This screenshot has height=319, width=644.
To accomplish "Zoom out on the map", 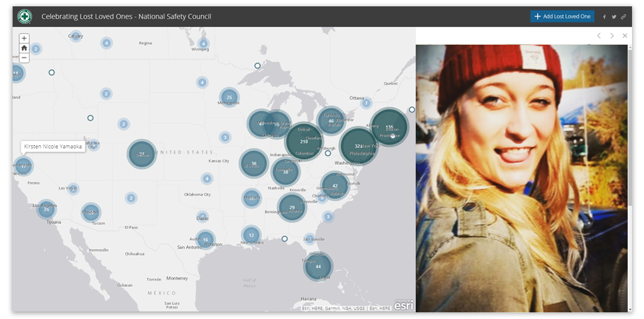I will [x=25, y=57].
